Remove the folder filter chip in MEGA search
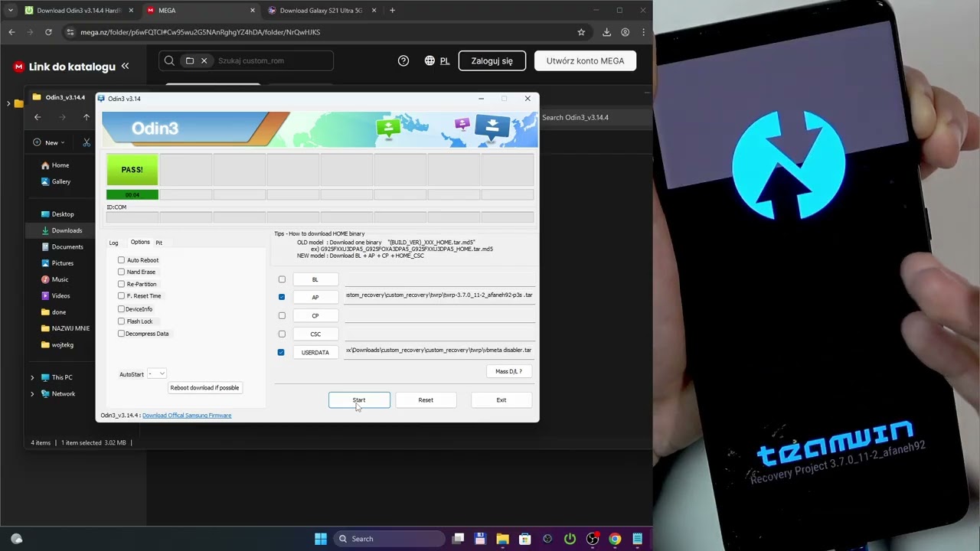Screen dimensions: 980x551 coord(204,60)
